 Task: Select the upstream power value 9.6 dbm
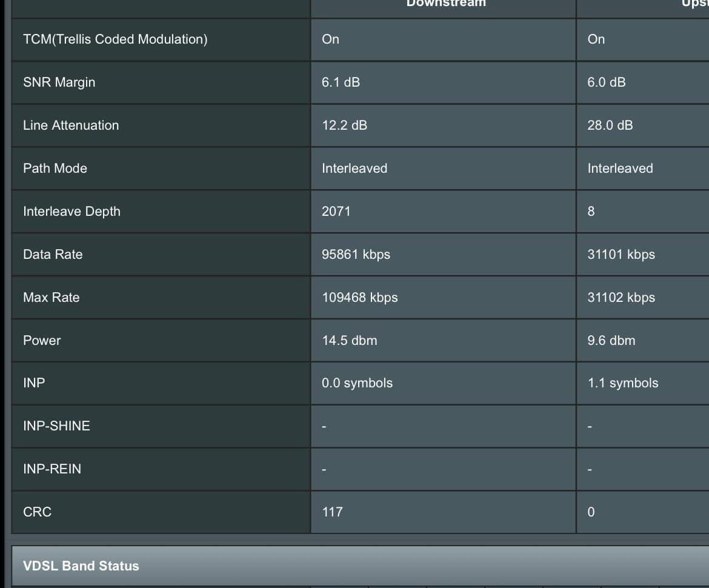point(611,341)
